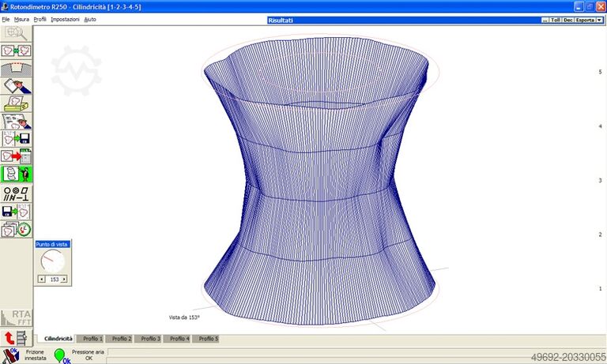Click the print profile icon
The image size is (607, 364).
tap(16, 103)
